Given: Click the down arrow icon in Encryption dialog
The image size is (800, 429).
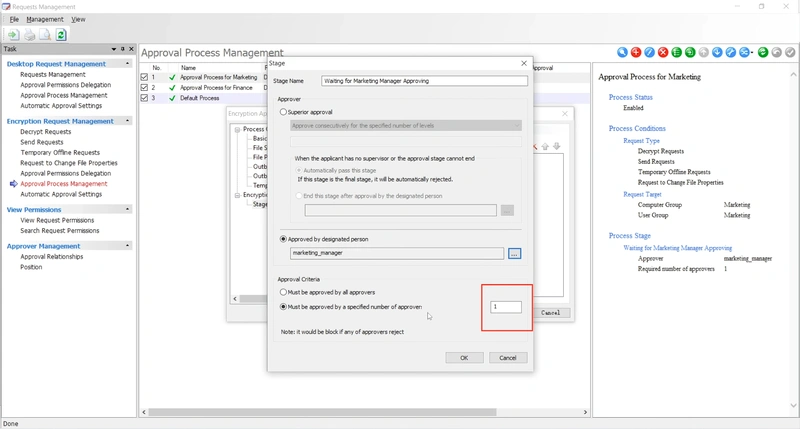Looking at the screenshot, I should [x=557, y=146].
